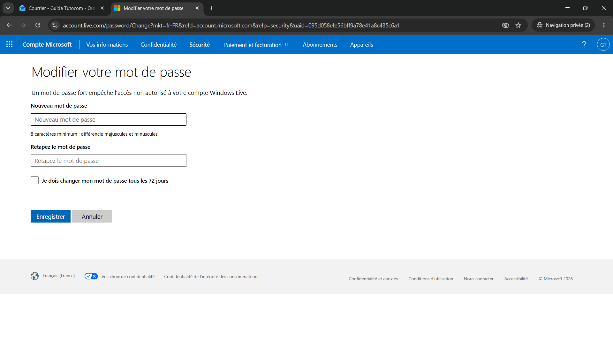Open the Appareils menu item
The image size is (613, 364).
pyautogui.click(x=361, y=45)
